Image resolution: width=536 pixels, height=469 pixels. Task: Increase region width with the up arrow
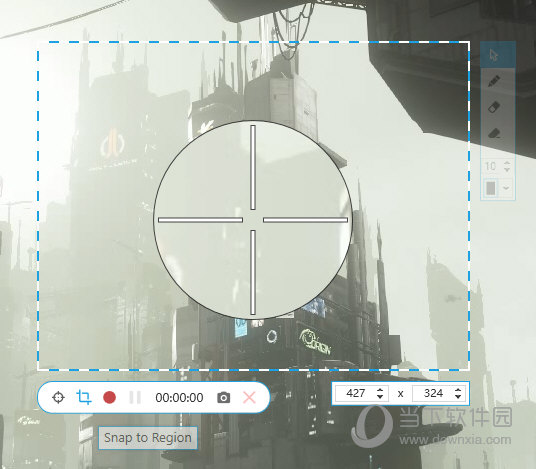tap(380, 390)
